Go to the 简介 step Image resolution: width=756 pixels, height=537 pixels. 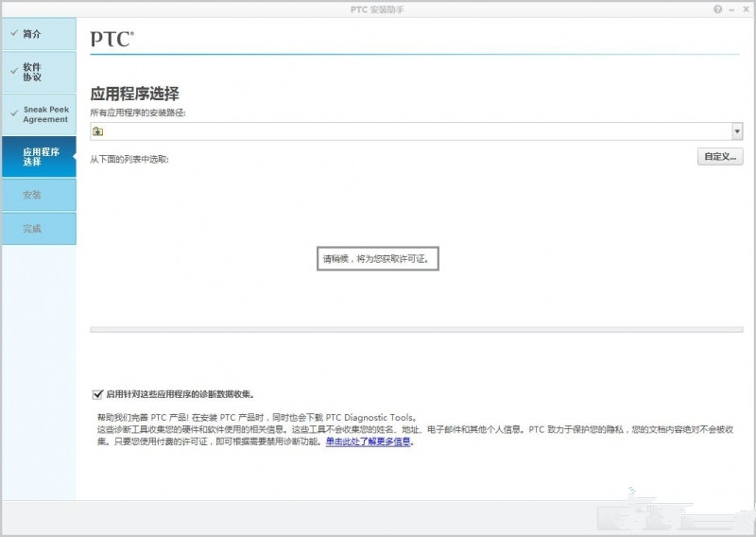39,34
